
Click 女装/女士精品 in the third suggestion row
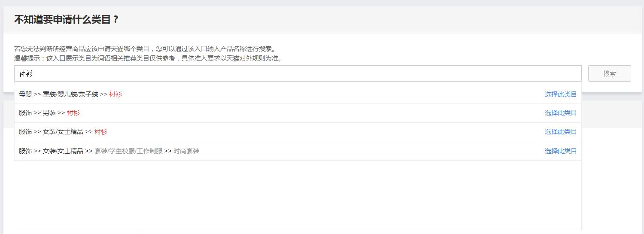point(63,132)
